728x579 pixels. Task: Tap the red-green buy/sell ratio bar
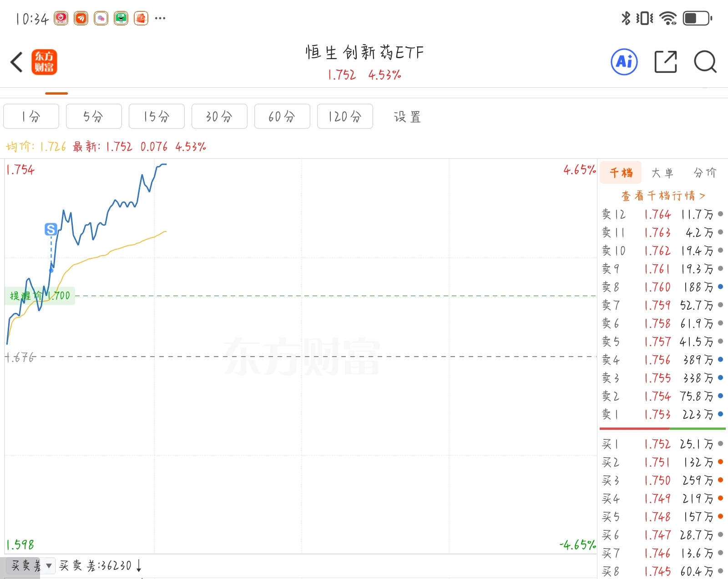point(662,428)
